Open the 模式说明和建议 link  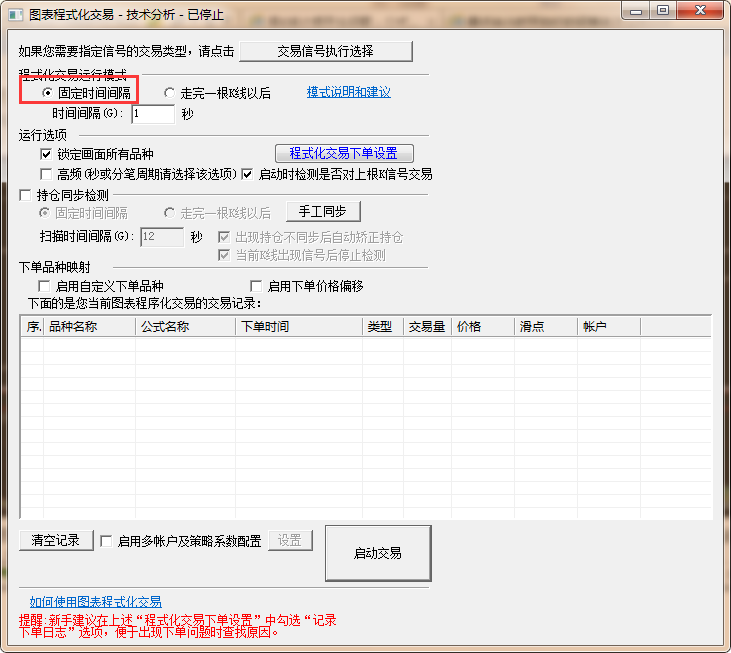(348, 92)
